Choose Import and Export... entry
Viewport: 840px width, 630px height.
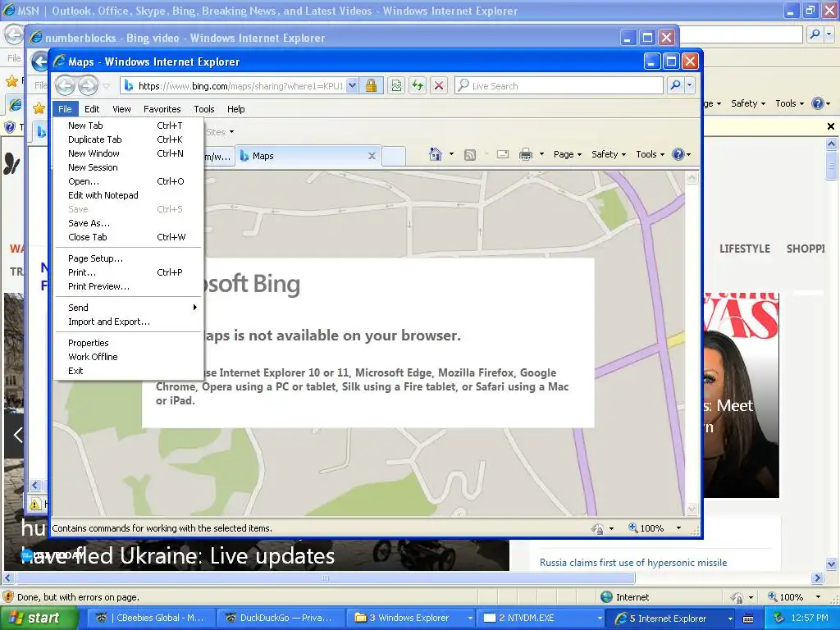[x=128, y=322]
